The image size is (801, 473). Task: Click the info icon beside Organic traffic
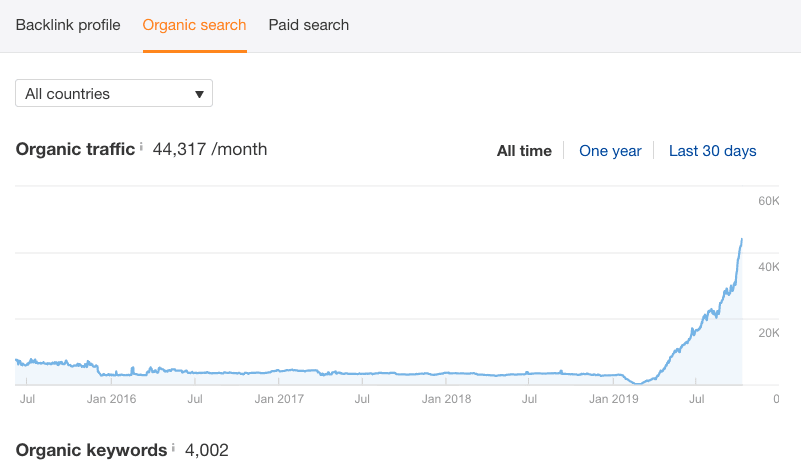tap(141, 147)
